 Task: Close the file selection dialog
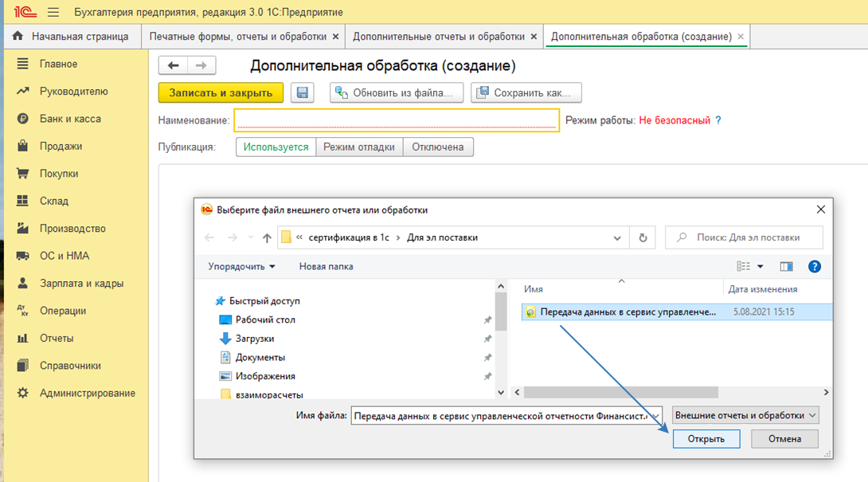point(820,210)
